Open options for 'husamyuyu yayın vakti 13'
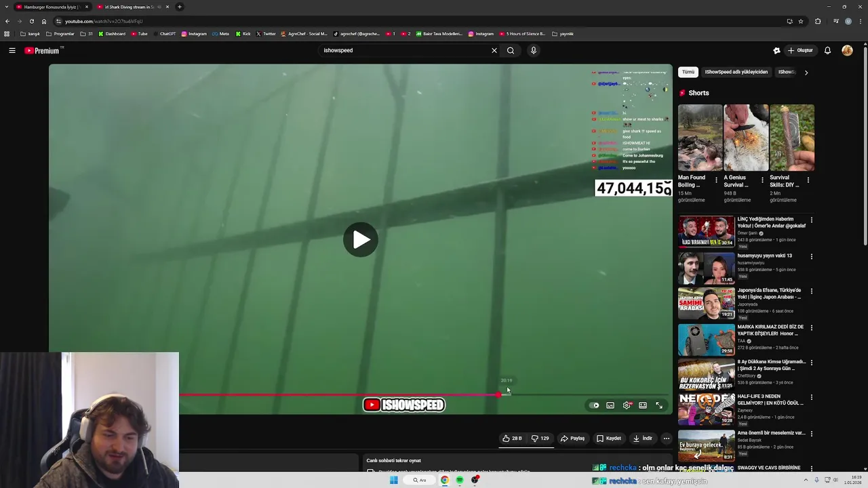 (812, 257)
